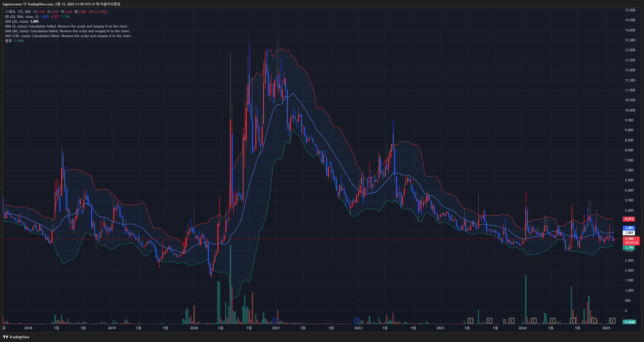Select the 볼륨 volume indicator legend

[x=8, y=41]
